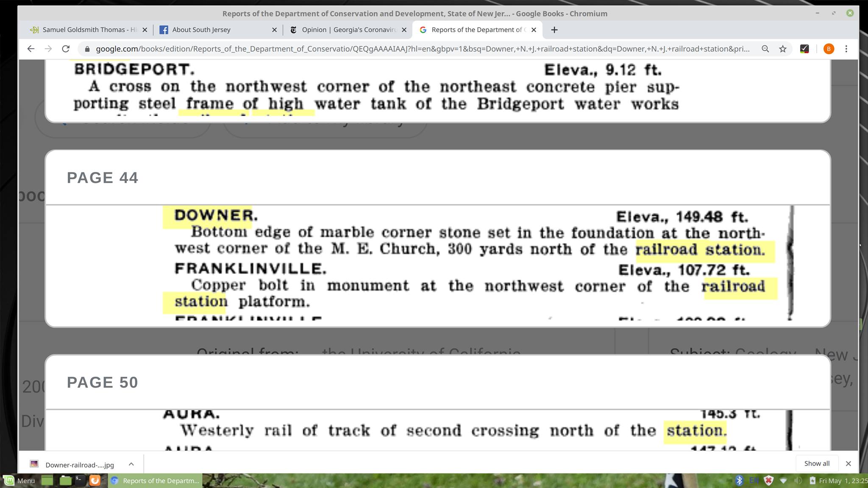Viewport: 868px width, 488px height.
Task: Click the battery charging tray icon
Action: 812,480
